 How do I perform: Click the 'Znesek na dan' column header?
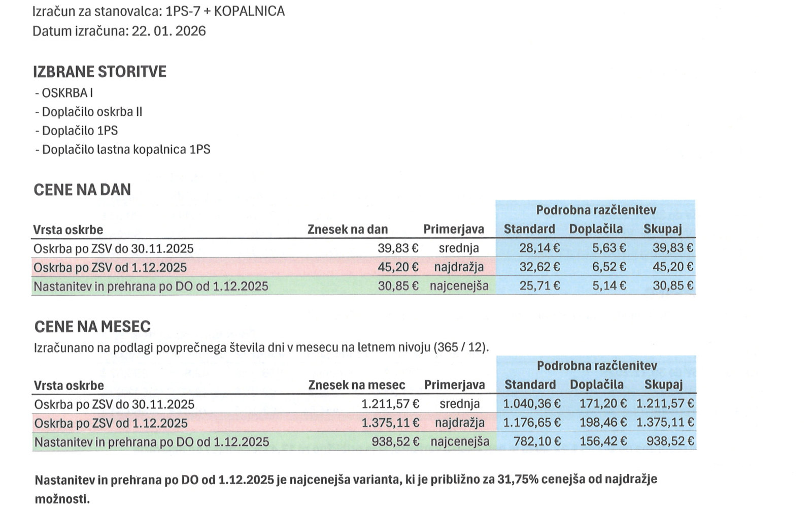coord(348,230)
